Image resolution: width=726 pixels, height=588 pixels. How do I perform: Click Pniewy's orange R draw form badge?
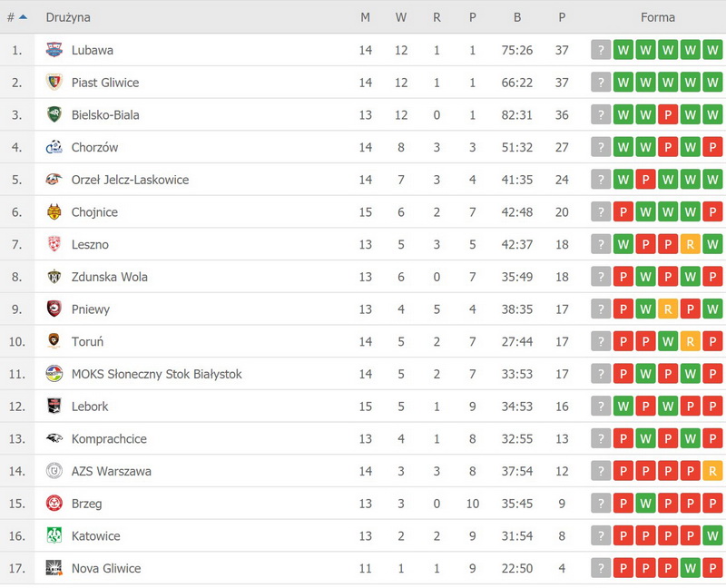(668, 309)
